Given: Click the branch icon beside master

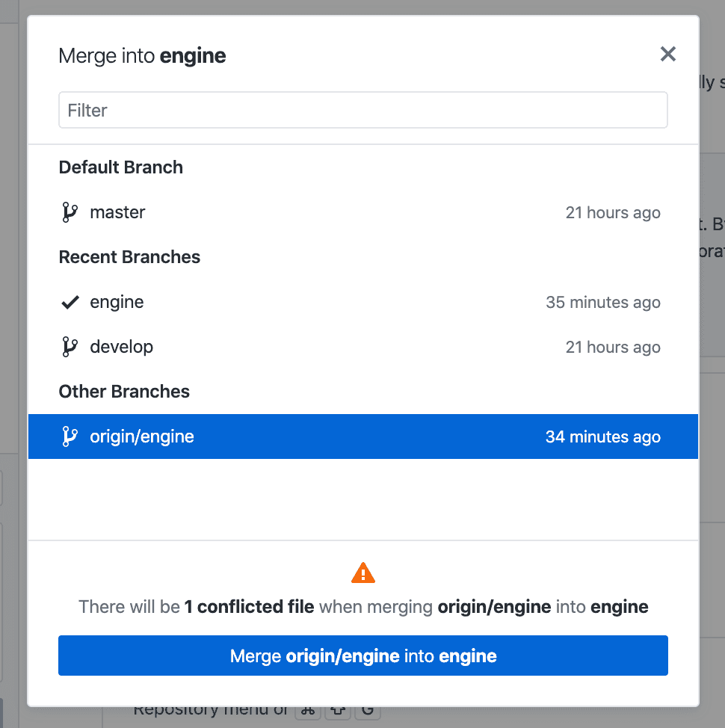Looking at the screenshot, I should click(70, 212).
